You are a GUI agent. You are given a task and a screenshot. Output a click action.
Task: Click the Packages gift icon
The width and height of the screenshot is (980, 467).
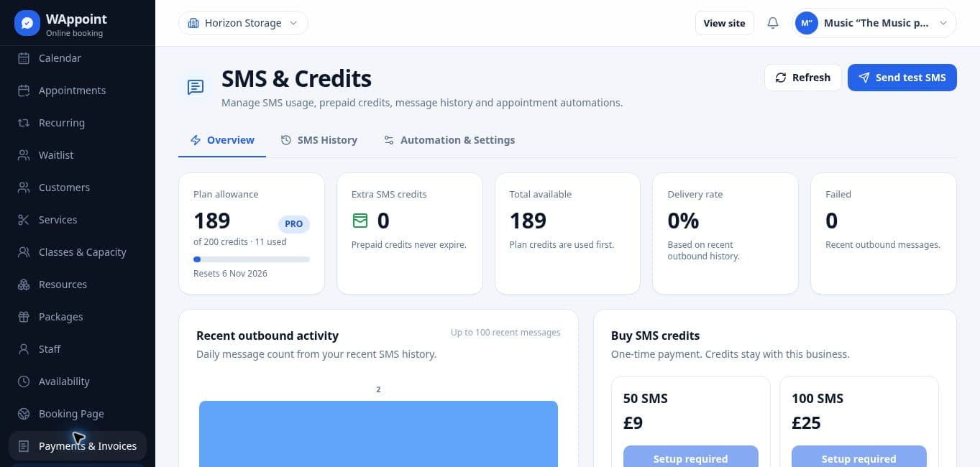tap(24, 317)
